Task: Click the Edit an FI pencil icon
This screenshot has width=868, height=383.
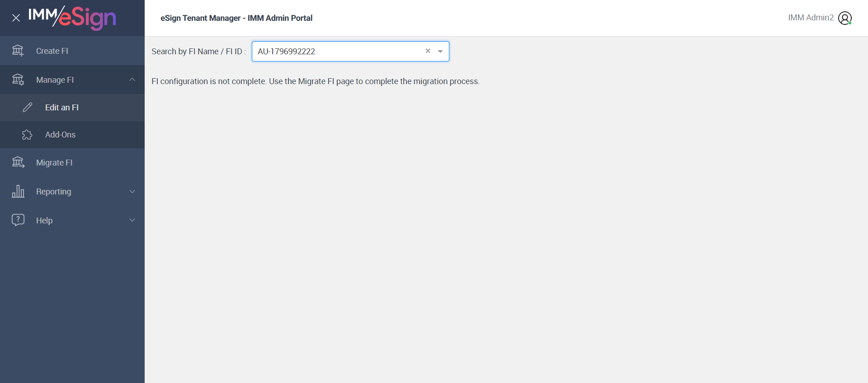Action: point(28,107)
